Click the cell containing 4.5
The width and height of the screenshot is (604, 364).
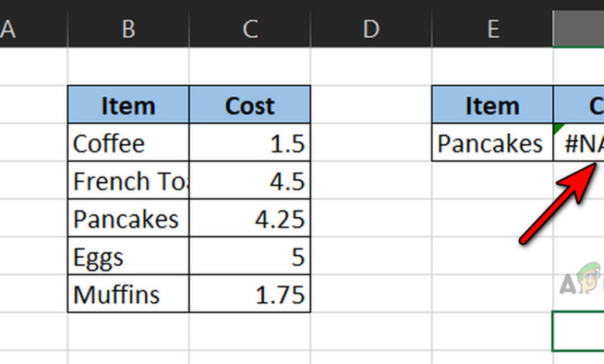(x=250, y=180)
